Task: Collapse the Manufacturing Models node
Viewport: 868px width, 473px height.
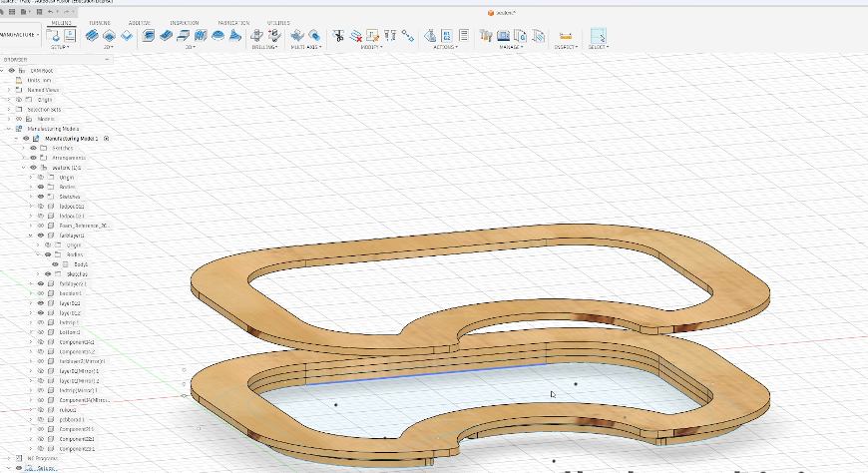Action: pos(9,129)
